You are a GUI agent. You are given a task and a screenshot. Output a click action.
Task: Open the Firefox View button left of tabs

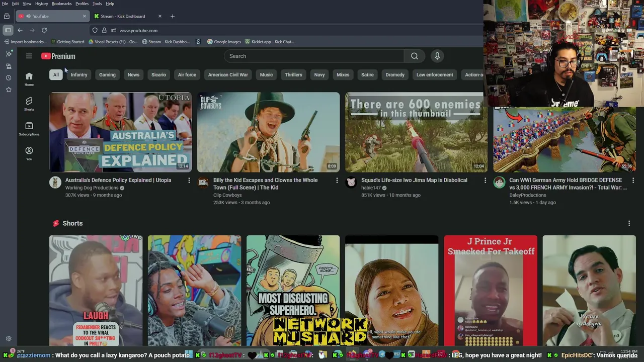pos(7,16)
